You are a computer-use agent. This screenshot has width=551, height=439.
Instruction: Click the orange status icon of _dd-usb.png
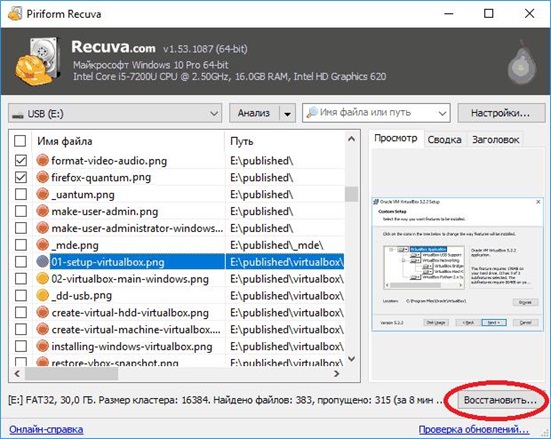(x=43, y=295)
